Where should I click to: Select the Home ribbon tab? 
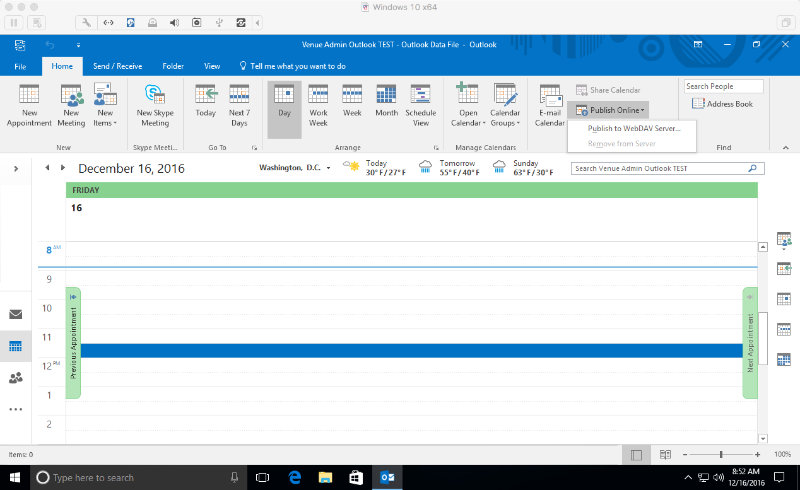62,66
